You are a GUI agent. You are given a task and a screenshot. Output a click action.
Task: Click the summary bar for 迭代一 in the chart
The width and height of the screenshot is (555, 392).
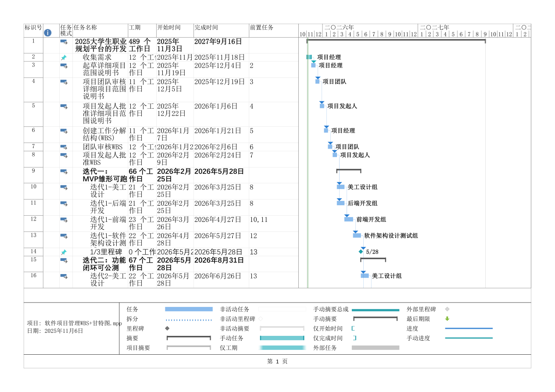coord(349,170)
